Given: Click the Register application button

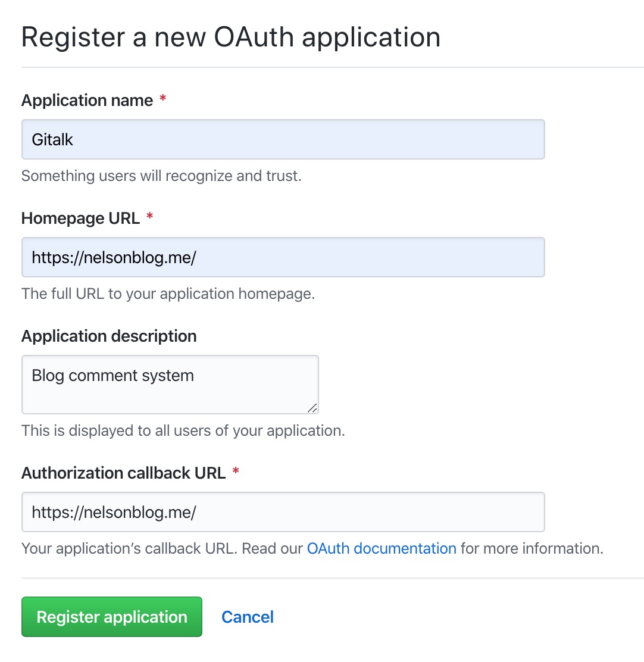Looking at the screenshot, I should [112, 616].
